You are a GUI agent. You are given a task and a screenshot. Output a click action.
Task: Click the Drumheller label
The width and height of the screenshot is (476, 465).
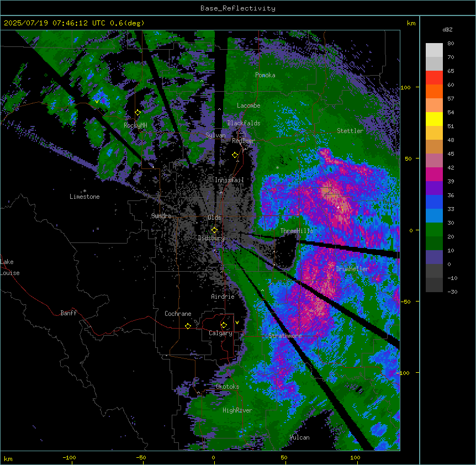(352, 269)
